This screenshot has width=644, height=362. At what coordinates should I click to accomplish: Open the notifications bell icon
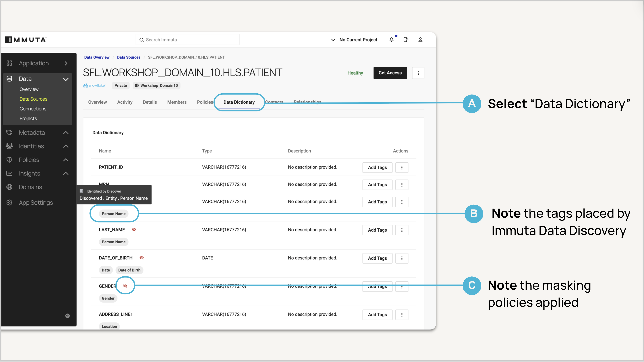click(x=392, y=40)
